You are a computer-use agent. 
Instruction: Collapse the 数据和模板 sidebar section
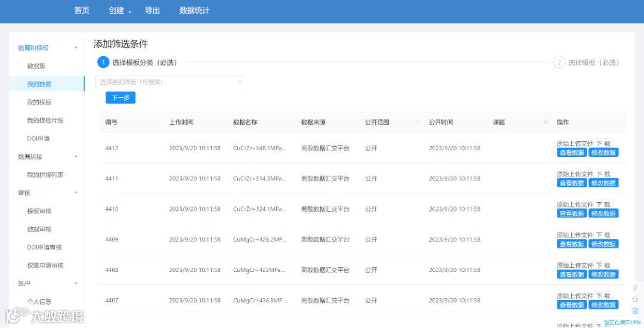76,48
